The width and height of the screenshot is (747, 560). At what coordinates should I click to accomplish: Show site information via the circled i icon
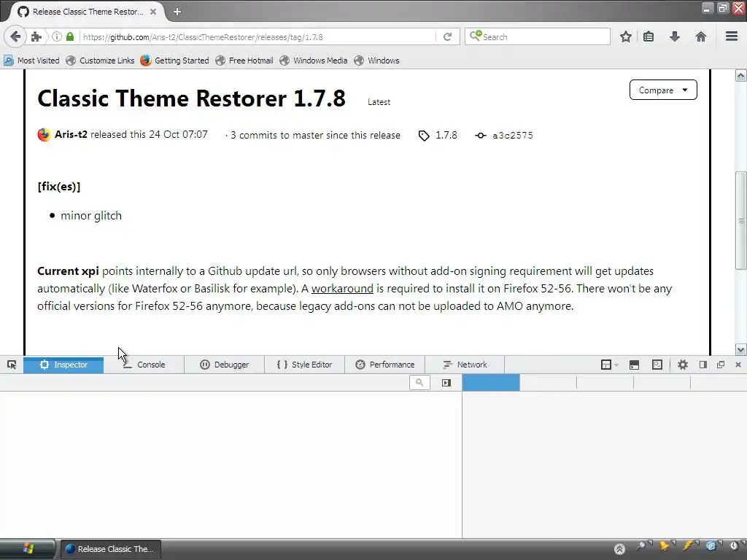pyautogui.click(x=57, y=36)
